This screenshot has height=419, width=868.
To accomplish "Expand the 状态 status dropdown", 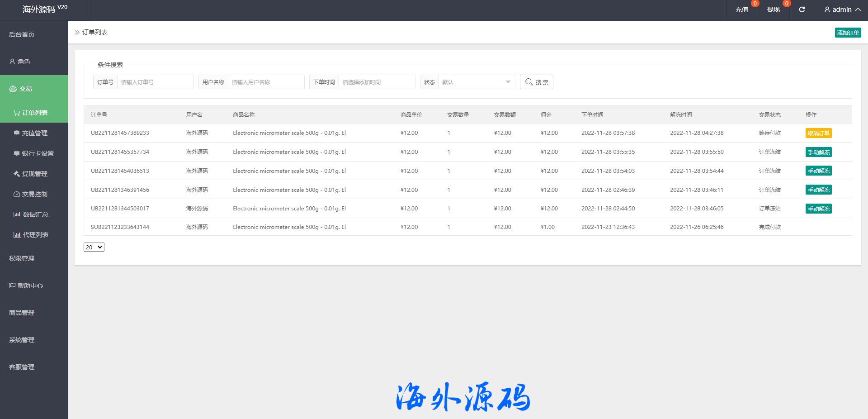I will click(x=476, y=82).
